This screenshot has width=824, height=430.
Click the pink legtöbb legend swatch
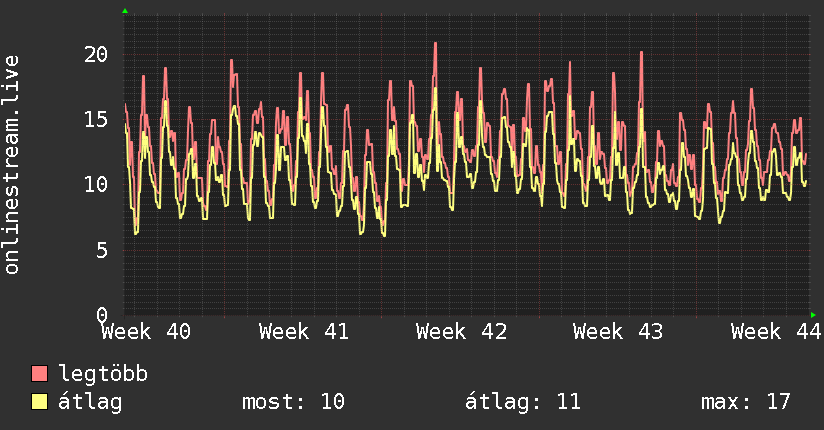click(39, 373)
